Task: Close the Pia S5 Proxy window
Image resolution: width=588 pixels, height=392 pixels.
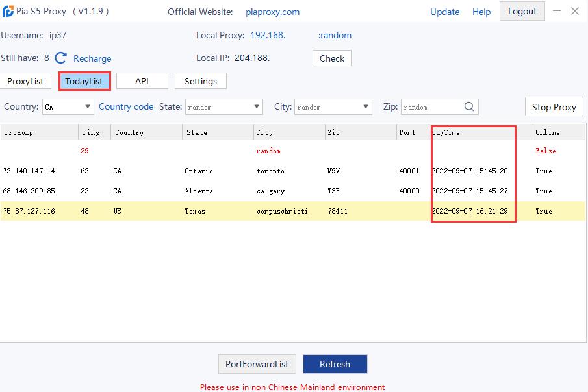Action: pyautogui.click(x=575, y=11)
